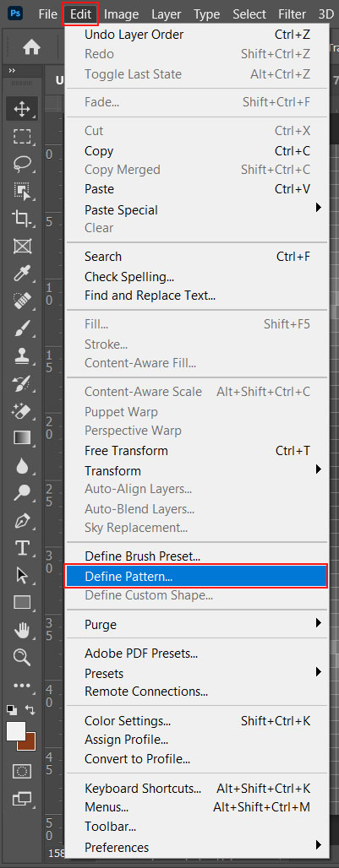Choose Toolbar... entry

click(x=197, y=827)
